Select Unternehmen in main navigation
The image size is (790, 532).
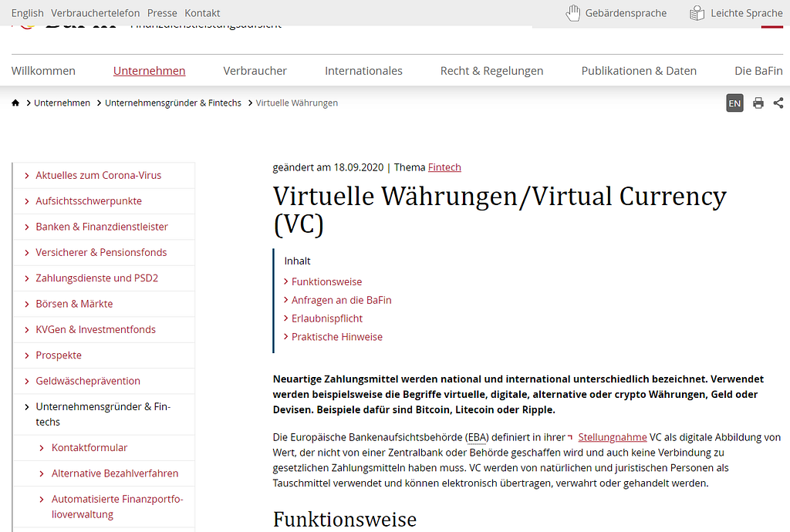tap(149, 71)
